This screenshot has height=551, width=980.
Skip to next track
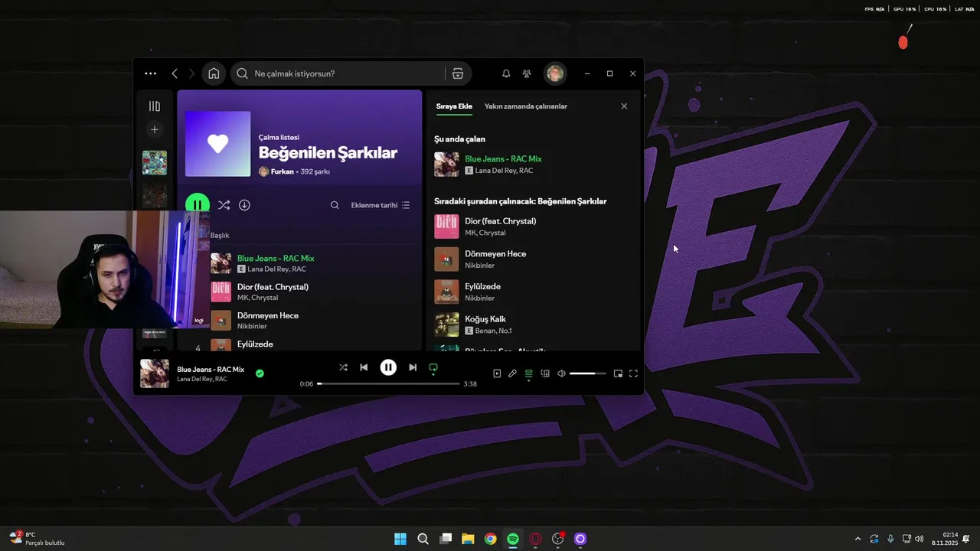click(413, 367)
